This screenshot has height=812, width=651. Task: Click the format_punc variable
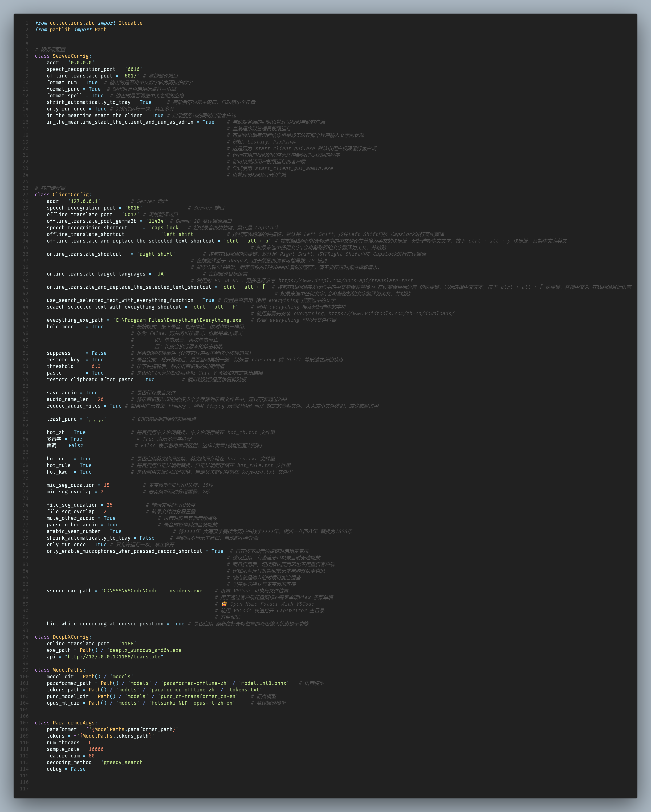tap(63, 89)
